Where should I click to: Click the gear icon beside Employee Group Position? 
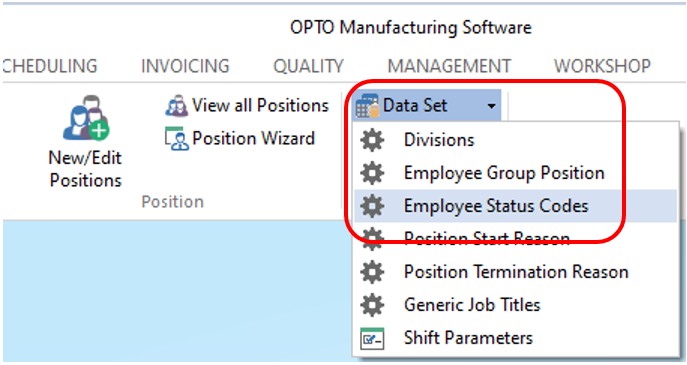tap(372, 173)
